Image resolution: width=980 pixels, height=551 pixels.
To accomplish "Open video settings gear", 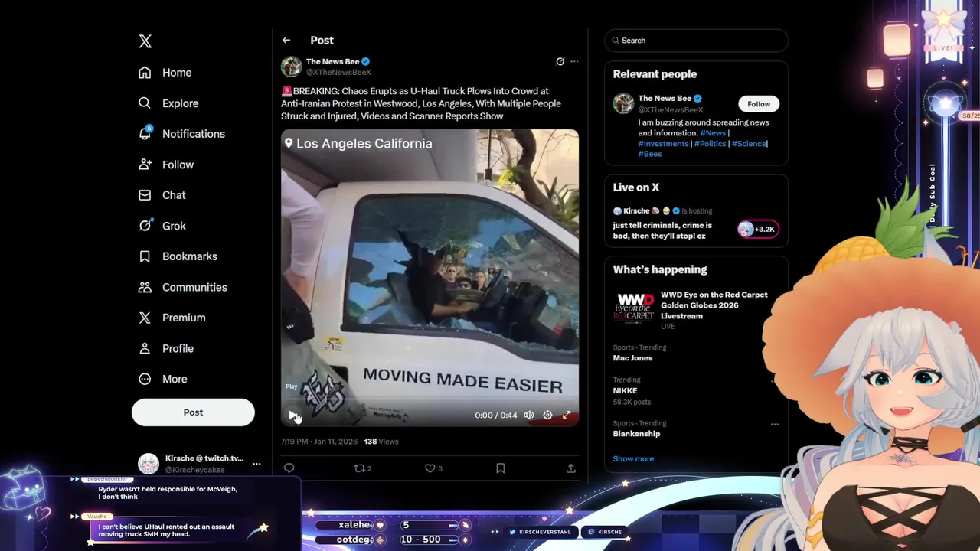I will pyautogui.click(x=547, y=415).
